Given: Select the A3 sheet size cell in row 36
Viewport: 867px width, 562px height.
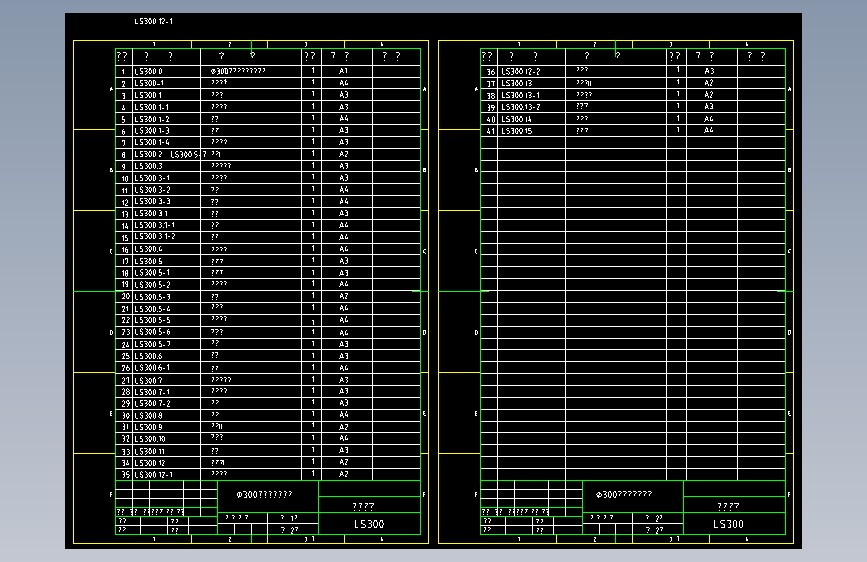Looking at the screenshot, I should pos(709,71).
